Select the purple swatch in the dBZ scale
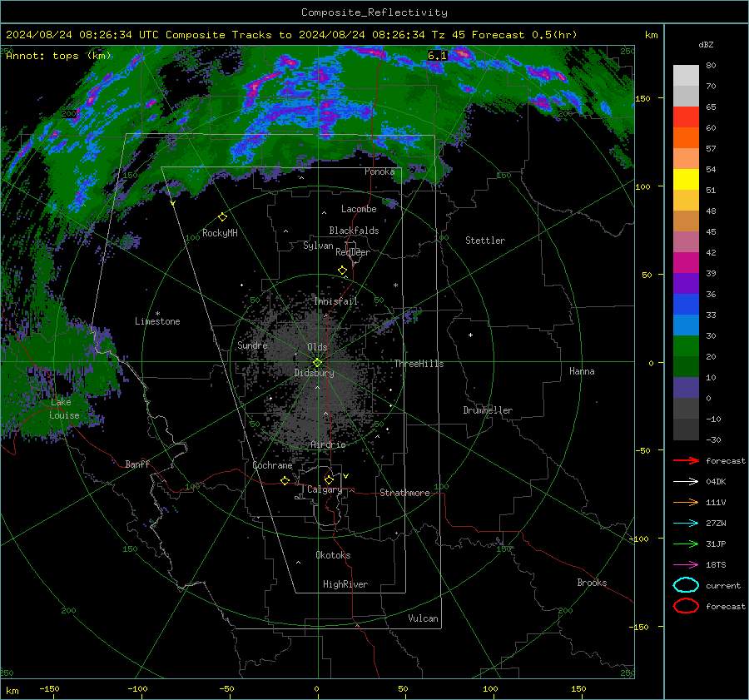This screenshot has height=700, width=749. click(686, 283)
